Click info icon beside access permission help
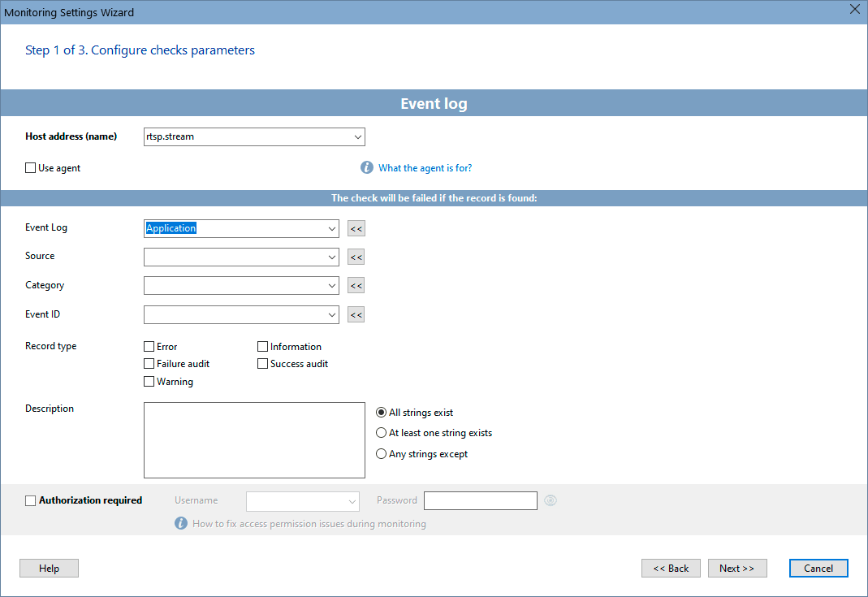This screenshot has height=597, width=868. point(181,524)
